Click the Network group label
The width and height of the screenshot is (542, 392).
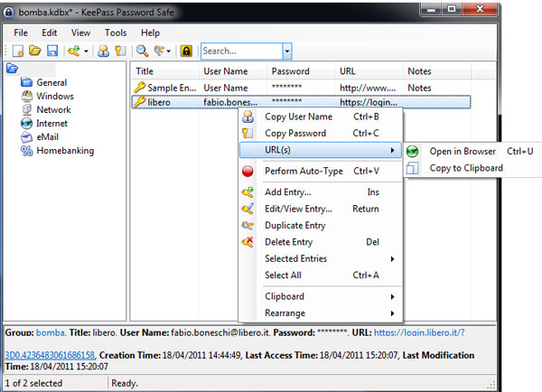pos(53,109)
